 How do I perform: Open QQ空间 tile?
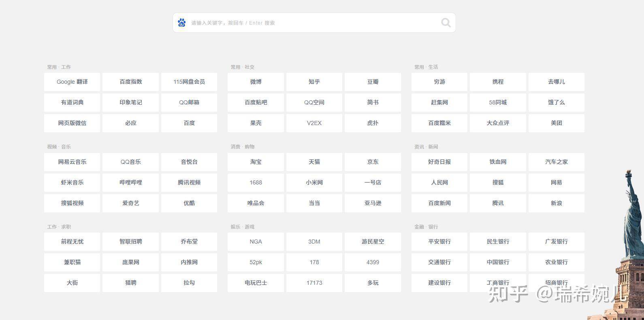314,102
